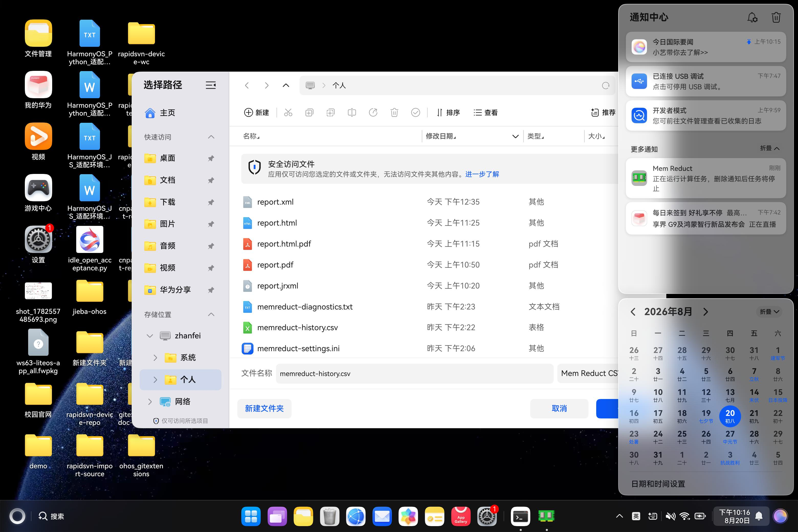798x532 pixels.
Task: Unpin 音频 from quick access
Action: tap(211, 246)
